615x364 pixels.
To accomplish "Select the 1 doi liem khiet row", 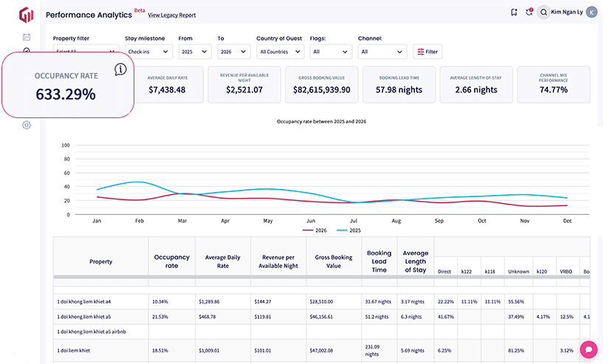I will (322, 350).
